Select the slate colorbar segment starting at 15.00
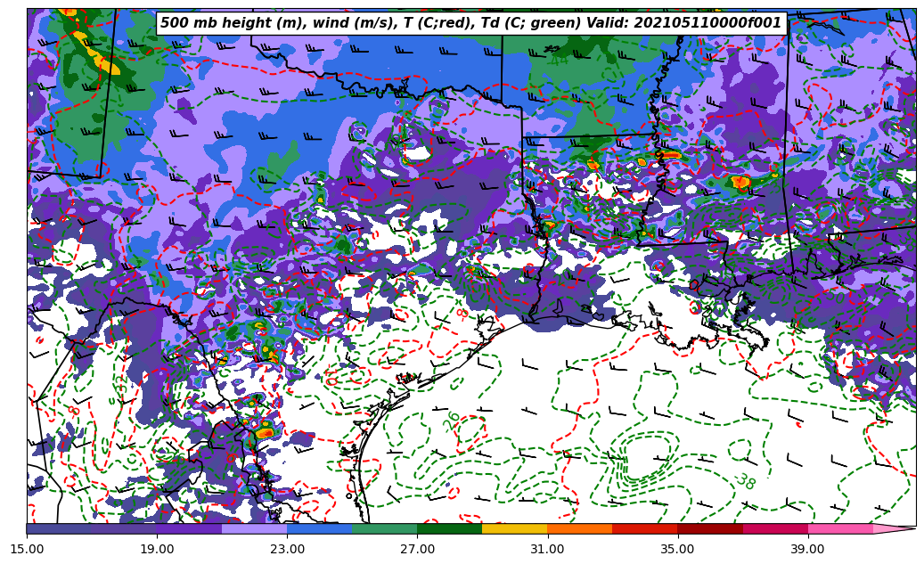 click(x=59, y=528)
